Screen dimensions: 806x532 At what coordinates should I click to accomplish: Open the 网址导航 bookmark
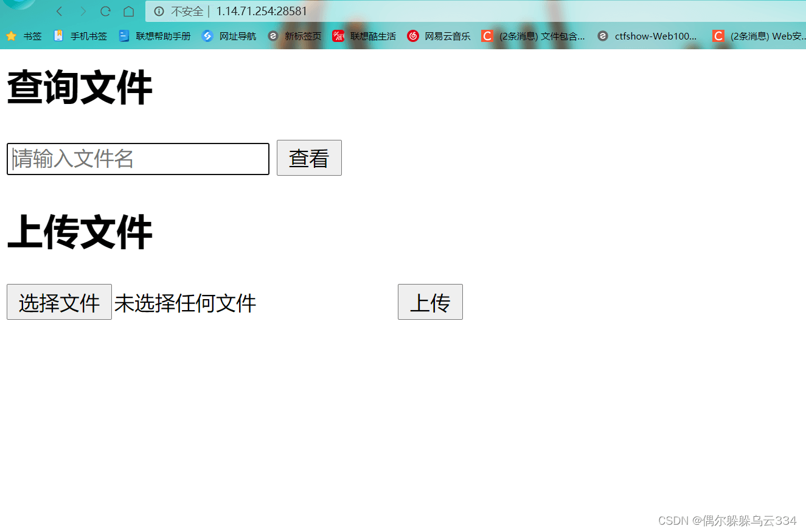tap(229, 36)
